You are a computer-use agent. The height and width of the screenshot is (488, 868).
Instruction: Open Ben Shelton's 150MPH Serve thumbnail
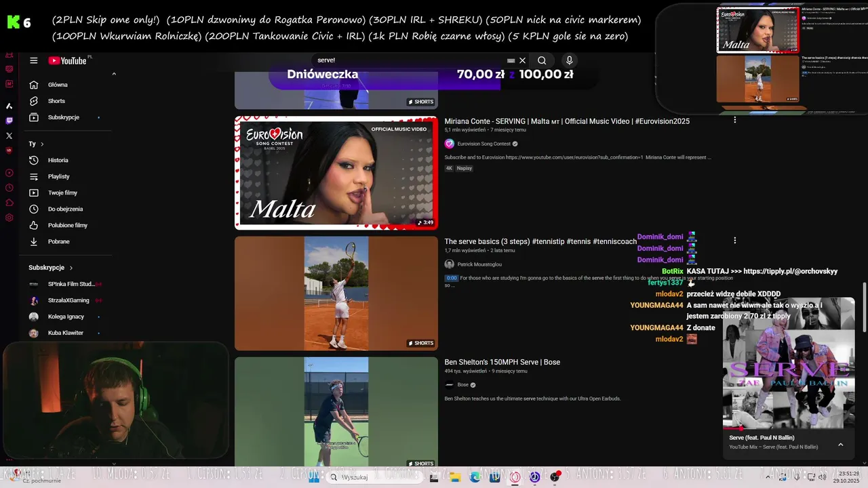click(336, 412)
